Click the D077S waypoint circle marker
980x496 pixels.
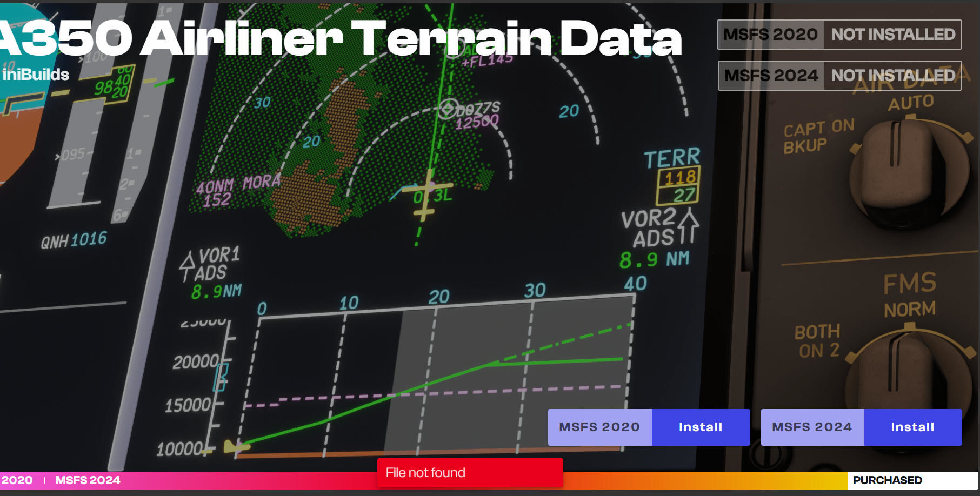point(447,109)
